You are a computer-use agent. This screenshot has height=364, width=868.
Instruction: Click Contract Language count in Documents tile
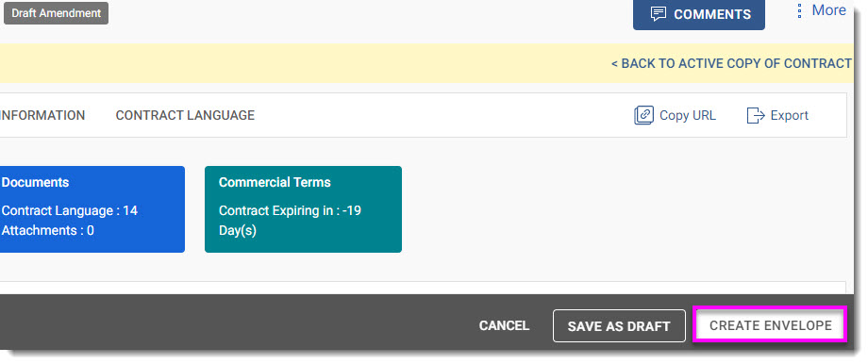[x=69, y=211]
